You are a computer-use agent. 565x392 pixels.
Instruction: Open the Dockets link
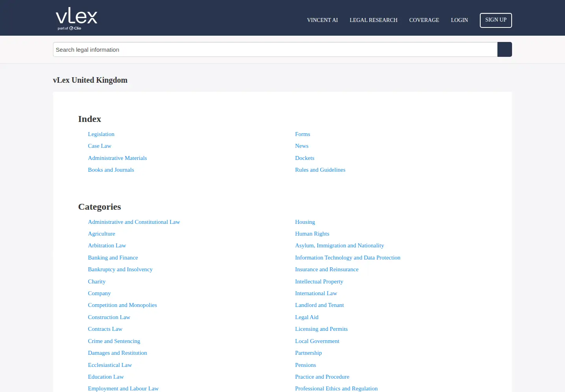coord(305,158)
